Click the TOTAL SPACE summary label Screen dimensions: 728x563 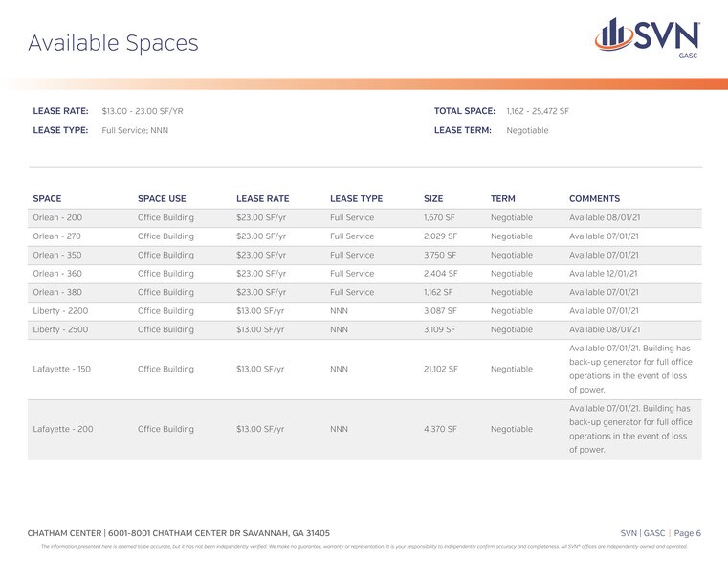[464, 111]
